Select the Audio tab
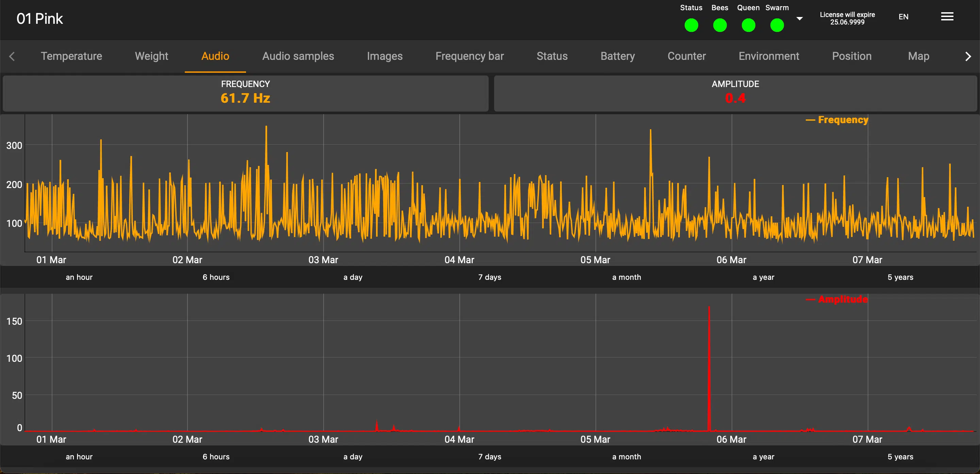The height and width of the screenshot is (474, 980). 215,56
